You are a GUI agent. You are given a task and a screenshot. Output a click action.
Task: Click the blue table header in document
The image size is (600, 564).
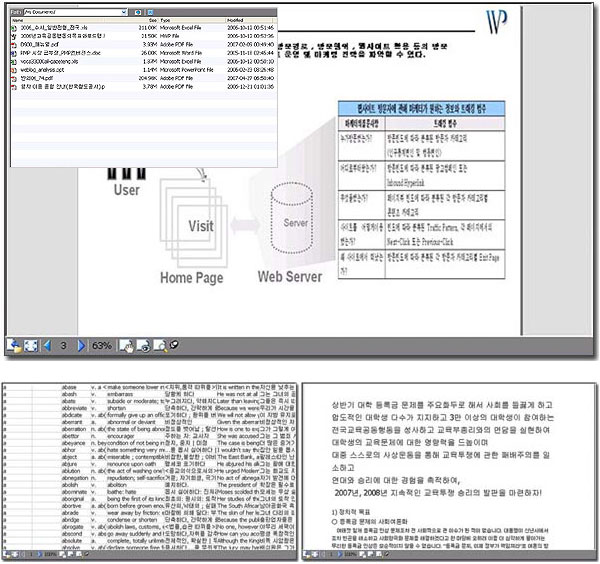point(421,109)
